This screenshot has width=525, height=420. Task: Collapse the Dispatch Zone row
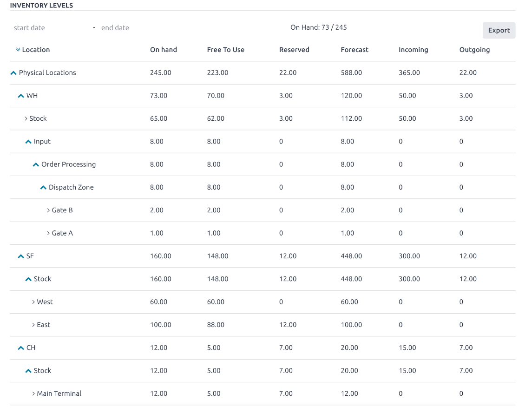[x=43, y=188]
